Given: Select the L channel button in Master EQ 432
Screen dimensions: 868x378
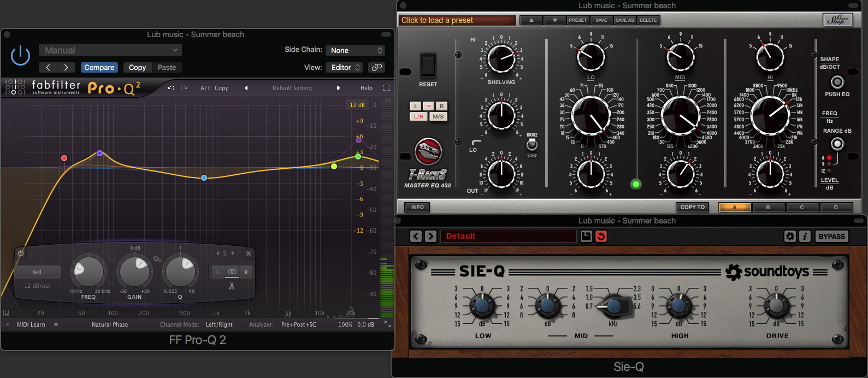Looking at the screenshot, I should [x=416, y=106].
